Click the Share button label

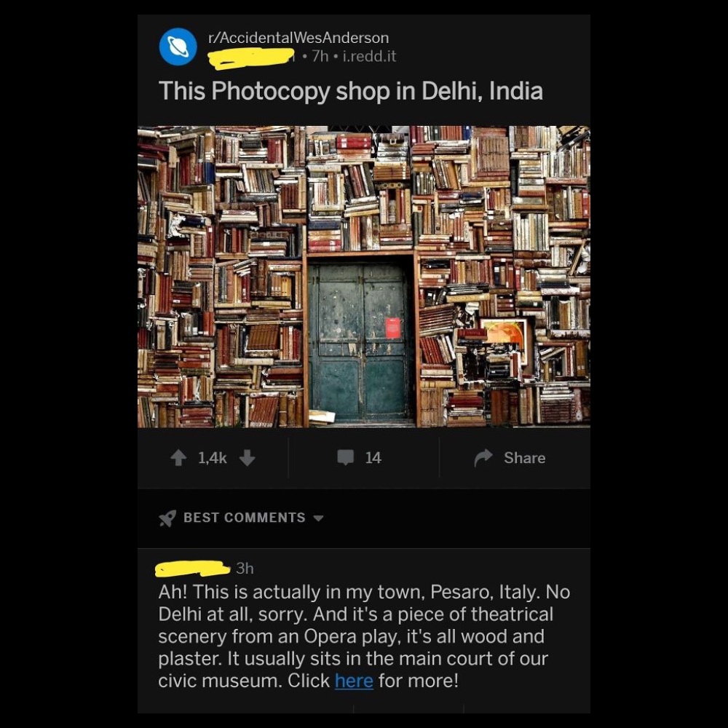tap(525, 458)
